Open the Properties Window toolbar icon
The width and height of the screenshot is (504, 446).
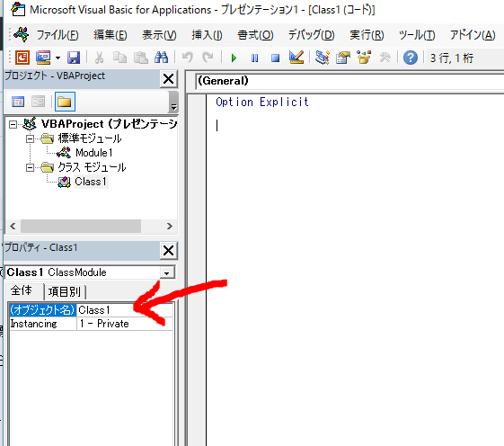tap(343, 58)
